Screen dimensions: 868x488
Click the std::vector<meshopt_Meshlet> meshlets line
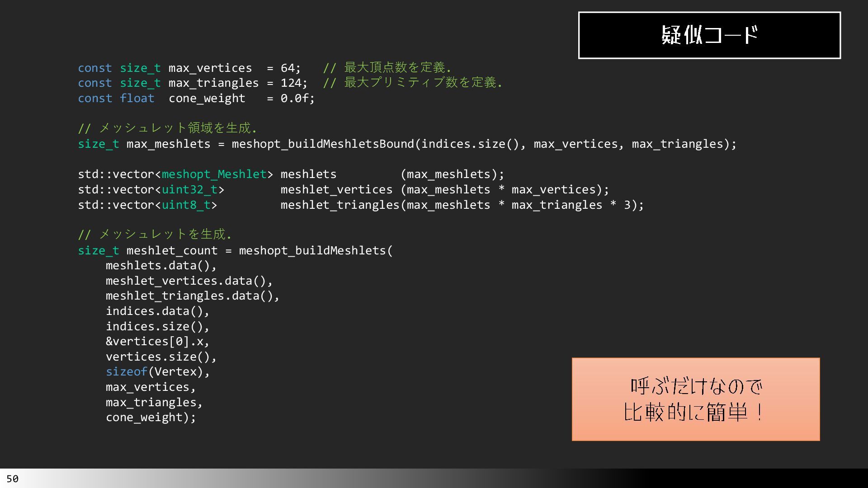[291, 174]
